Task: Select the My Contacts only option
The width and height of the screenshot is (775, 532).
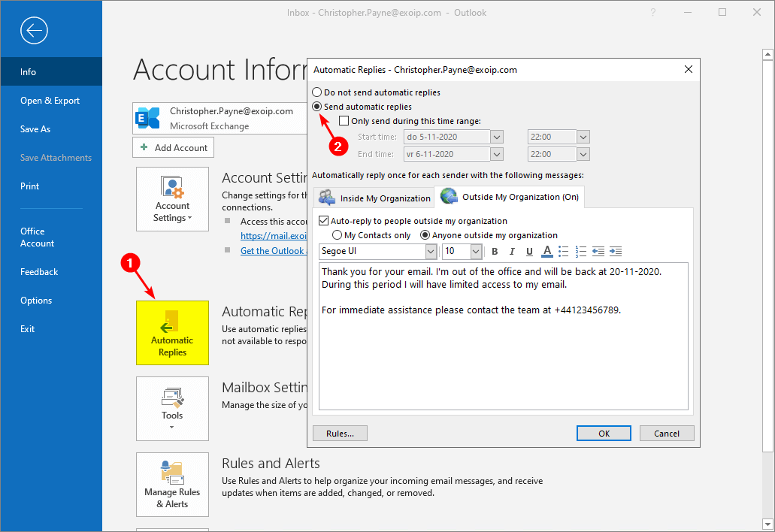Action: point(338,234)
